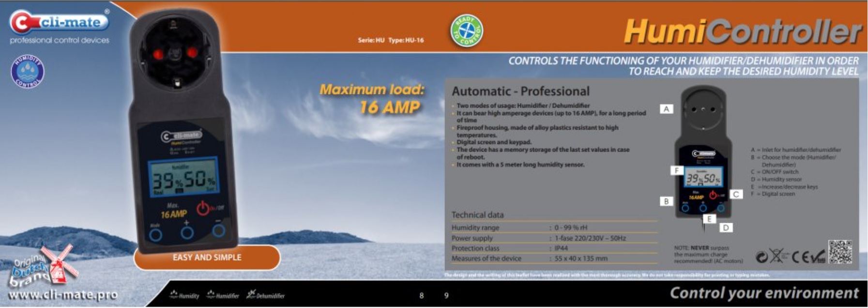Click the 'Control your environment' slogan

pyautogui.click(x=764, y=293)
